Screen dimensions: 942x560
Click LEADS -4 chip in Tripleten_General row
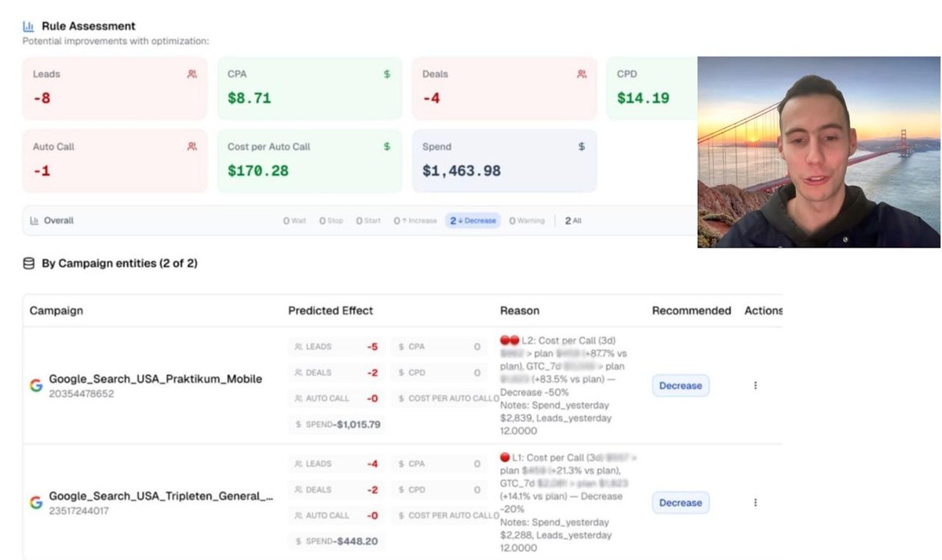(x=336, y=464)
